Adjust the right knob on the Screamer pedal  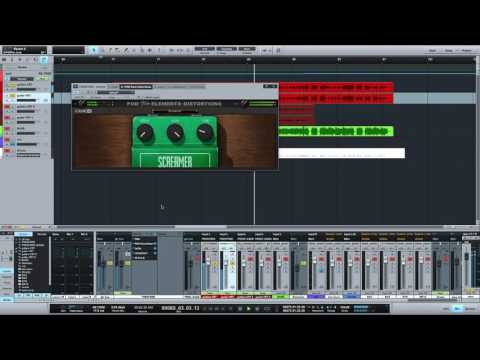tap(204, 132)
